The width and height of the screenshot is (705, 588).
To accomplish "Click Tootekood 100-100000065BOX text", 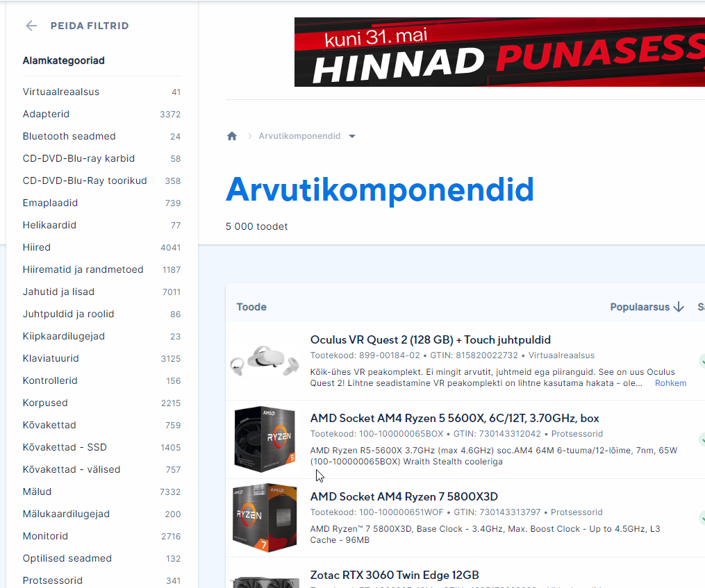I will 376,434.
